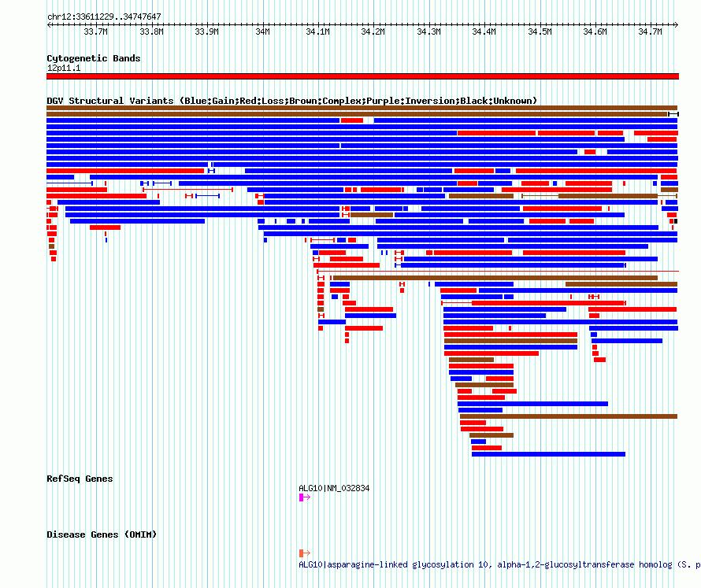Click the 34.7M ruler tick label
The image size is (701, 588).
click(650, 31)
